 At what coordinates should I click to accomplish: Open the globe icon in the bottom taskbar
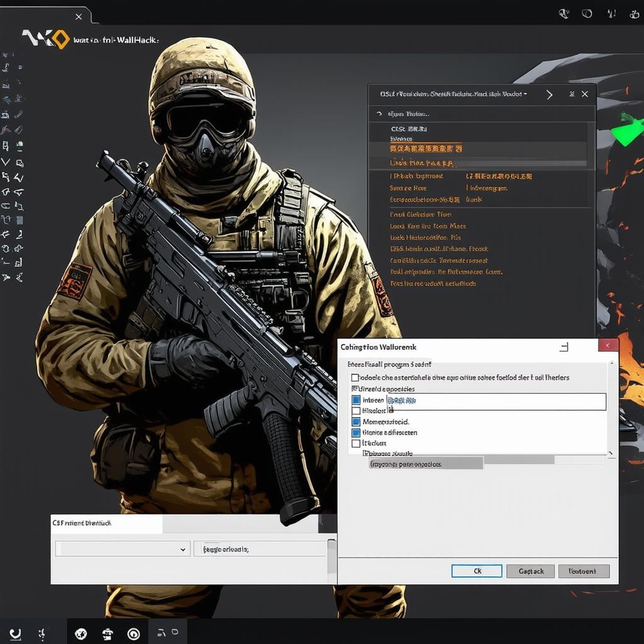point(80,633)
